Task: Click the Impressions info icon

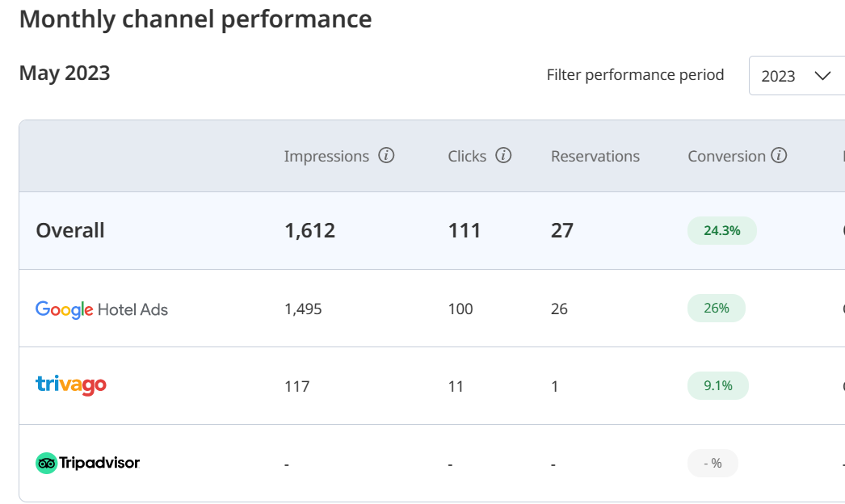Action: (387, 156)
